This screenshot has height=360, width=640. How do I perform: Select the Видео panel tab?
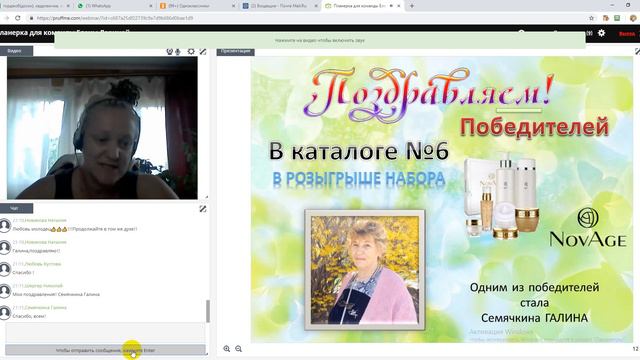click(x=16, y=51)
